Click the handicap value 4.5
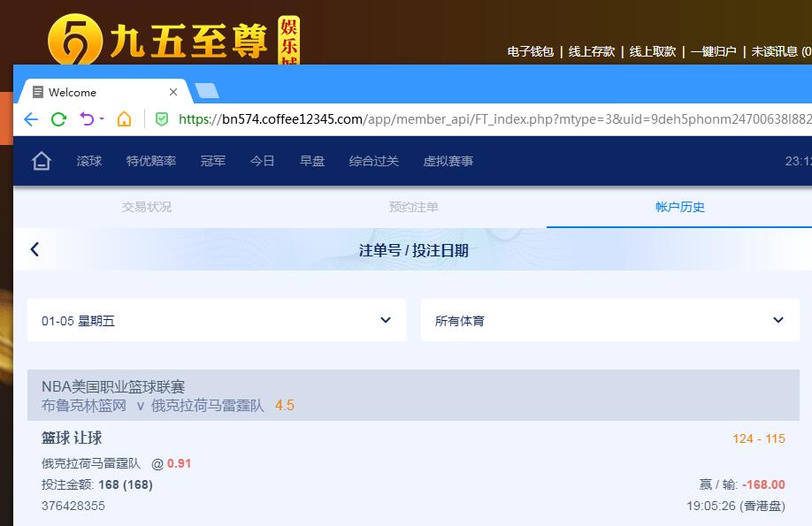This screenshot has height=526, width=812. [x=285, y=406]
